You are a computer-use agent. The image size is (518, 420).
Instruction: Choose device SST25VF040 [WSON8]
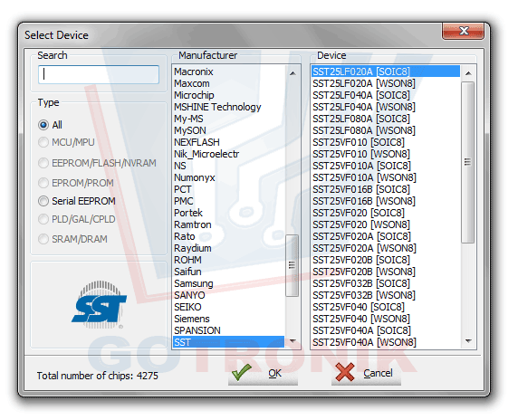click(386, 319)
